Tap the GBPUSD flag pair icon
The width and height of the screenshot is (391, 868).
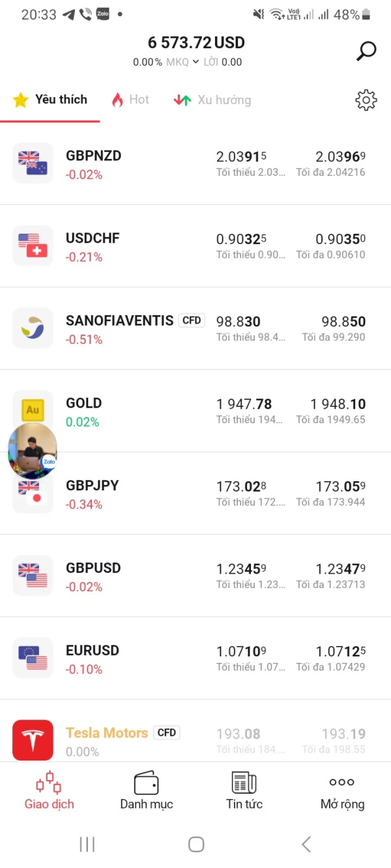tap(33, 576)
